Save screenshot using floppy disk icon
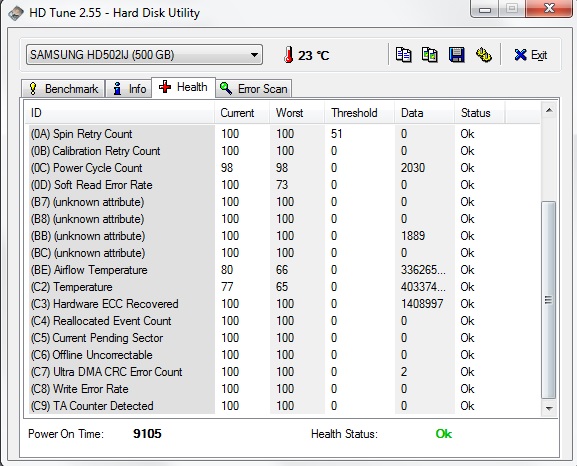Image resolution: width=577 pixels, height=466 pixels. pos(456,55)
